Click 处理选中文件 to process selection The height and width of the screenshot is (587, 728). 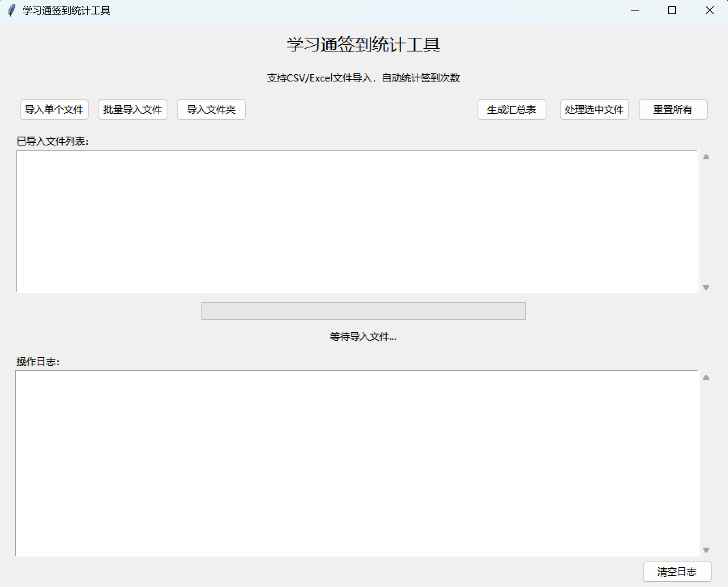point(595,109)
